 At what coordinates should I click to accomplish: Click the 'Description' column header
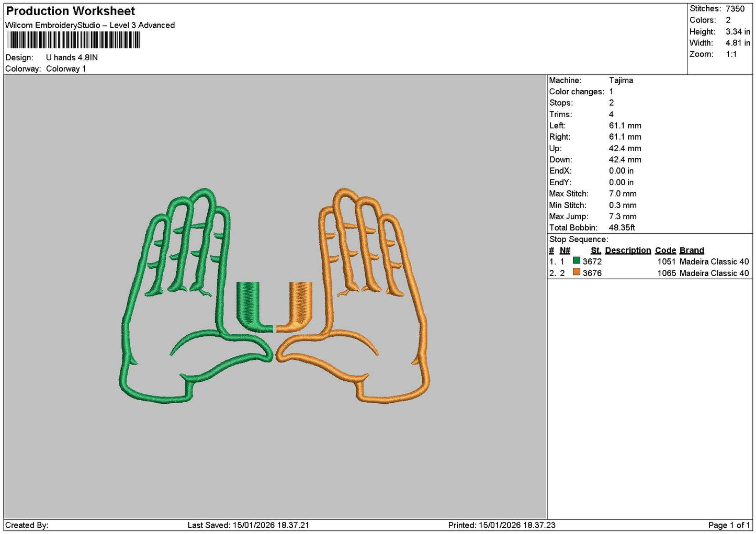pyautogui.click(x=628, y=251)
